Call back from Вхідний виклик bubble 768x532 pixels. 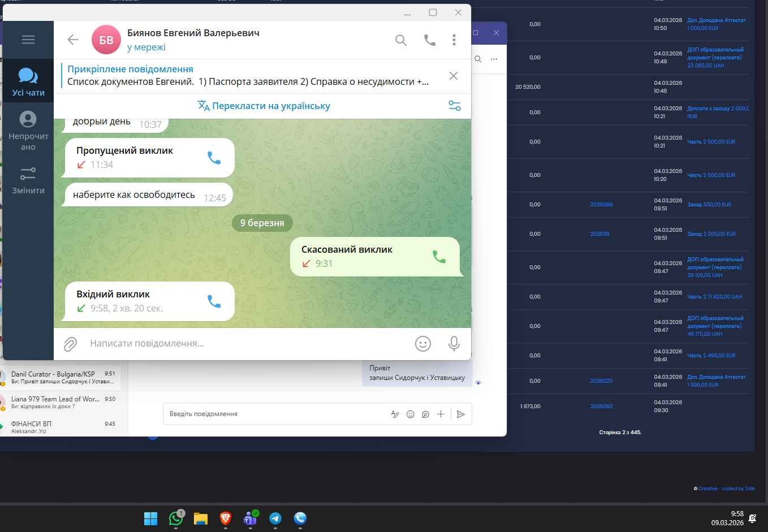tap(214, 301)
